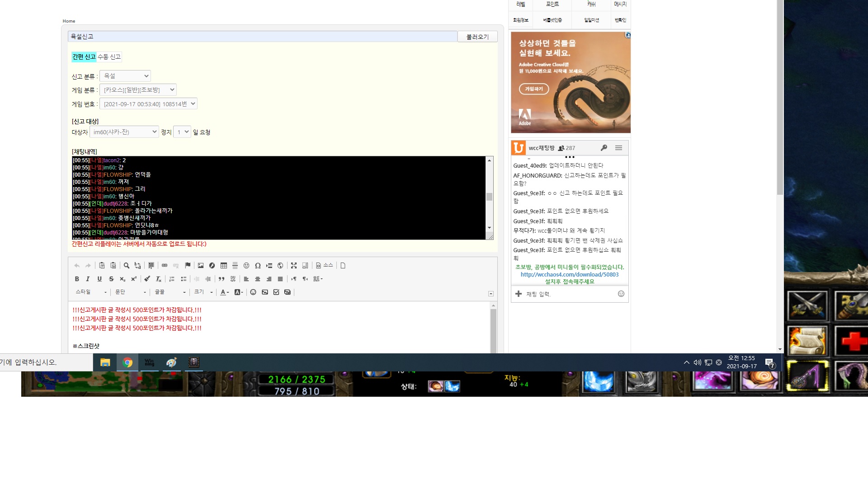Image resolution: width=868 pixels, height=488 pixels.
Task: Open the 게임 분류 dropdown
Action: 138,90
